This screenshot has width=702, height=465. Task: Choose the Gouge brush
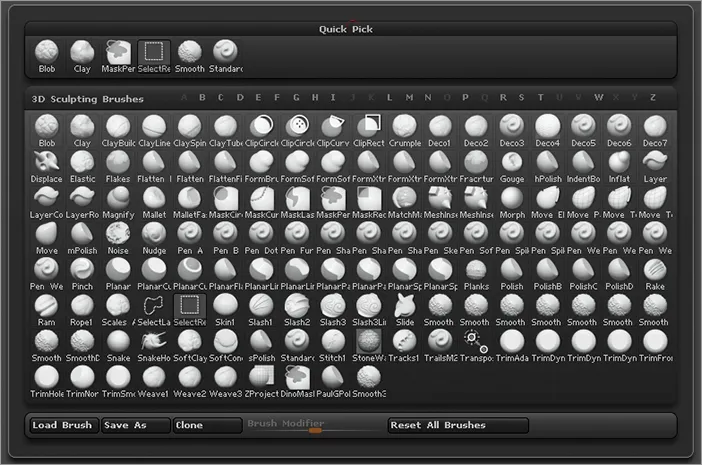click(x=512, y=164)
